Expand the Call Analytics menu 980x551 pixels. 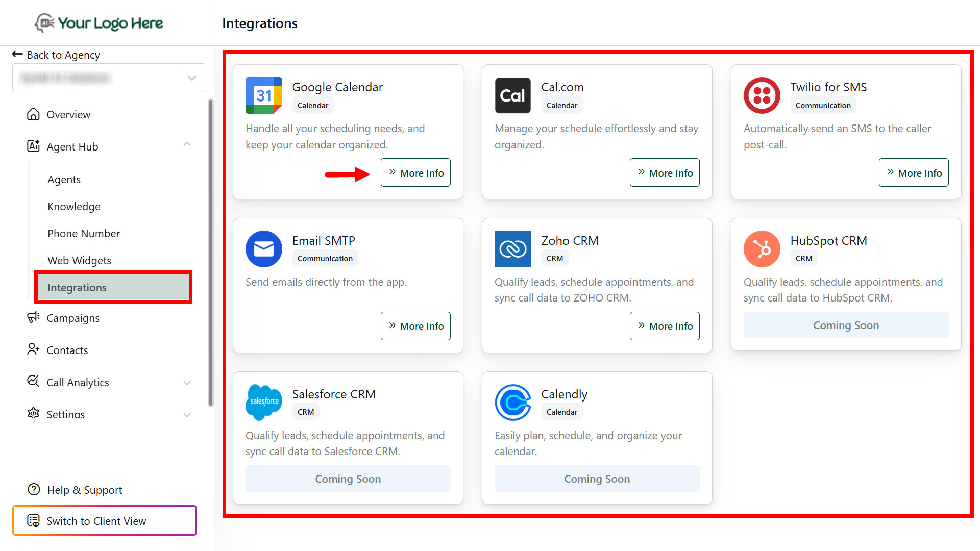click(x=187, y=383)
